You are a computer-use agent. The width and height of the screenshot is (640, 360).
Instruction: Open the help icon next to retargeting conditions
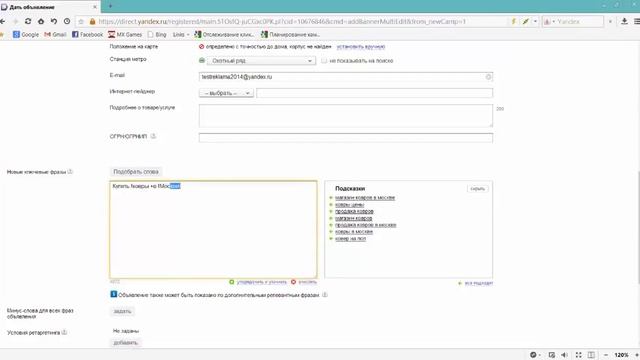click(x=64, y=332)
